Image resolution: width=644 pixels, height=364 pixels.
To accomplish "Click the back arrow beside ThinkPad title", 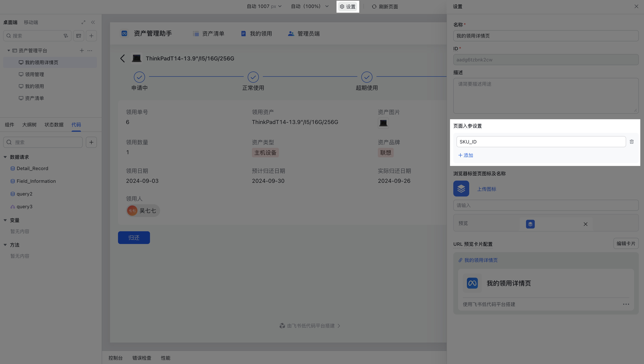I will click(x=123, y=58).
